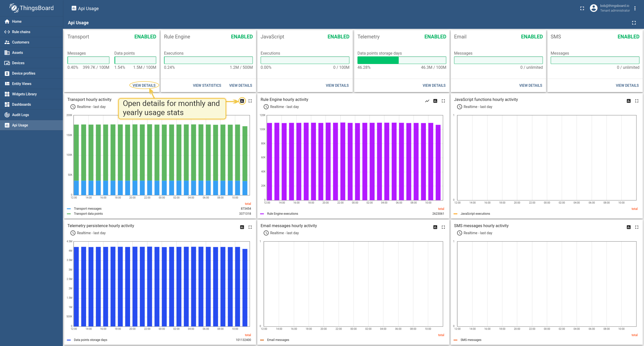View details of Rule Engine

[x=241, y=85]
